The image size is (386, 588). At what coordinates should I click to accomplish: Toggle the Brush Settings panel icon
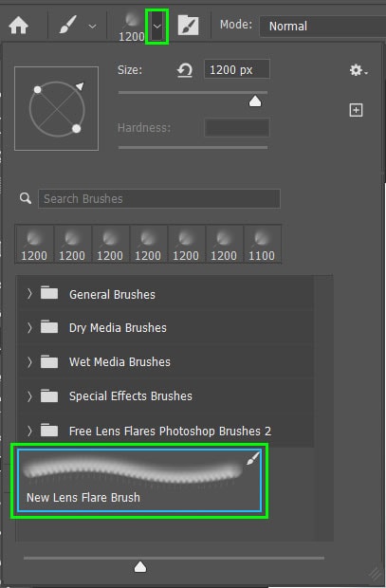pos(188,25)
